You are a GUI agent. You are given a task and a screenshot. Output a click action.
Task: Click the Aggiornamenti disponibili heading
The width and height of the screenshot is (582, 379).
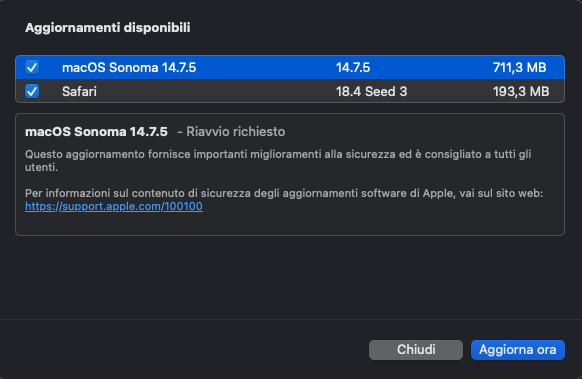coord(108,27)
